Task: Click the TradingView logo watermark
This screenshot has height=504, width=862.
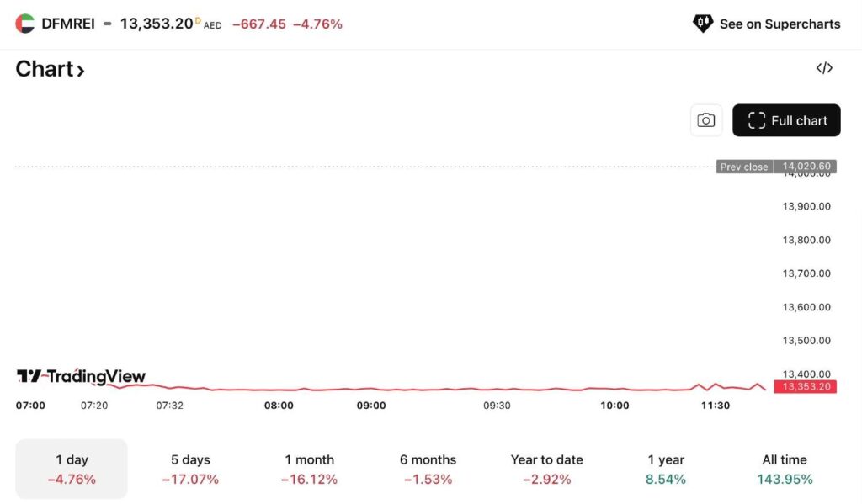Action: [81, 376]
